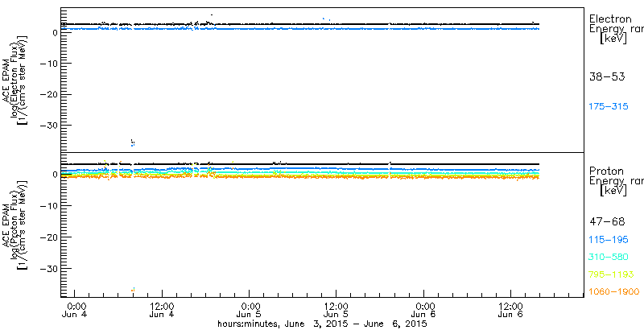The image size is (644, 330).
Task: Click the -10 tick on proton axis
Action: [x=49, y=205]
